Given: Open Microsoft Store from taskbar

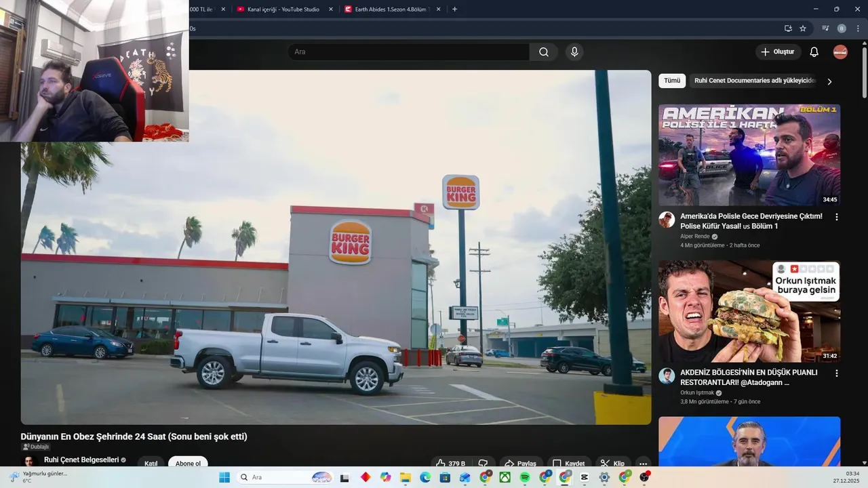Looking at the screenshot, I should coord(445,477).
